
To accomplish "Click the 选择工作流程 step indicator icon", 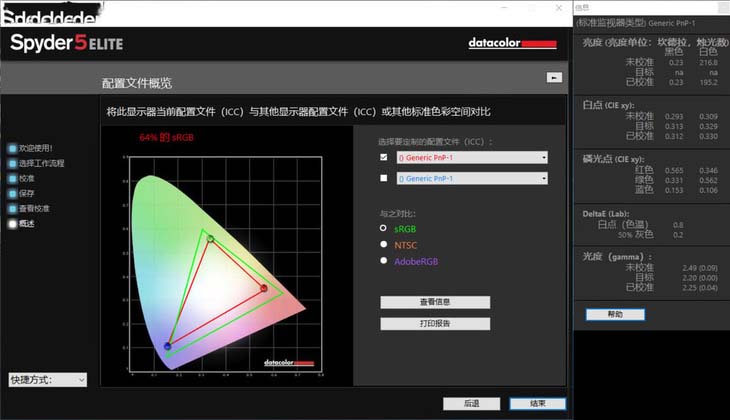I will click(x=13, y=163).
